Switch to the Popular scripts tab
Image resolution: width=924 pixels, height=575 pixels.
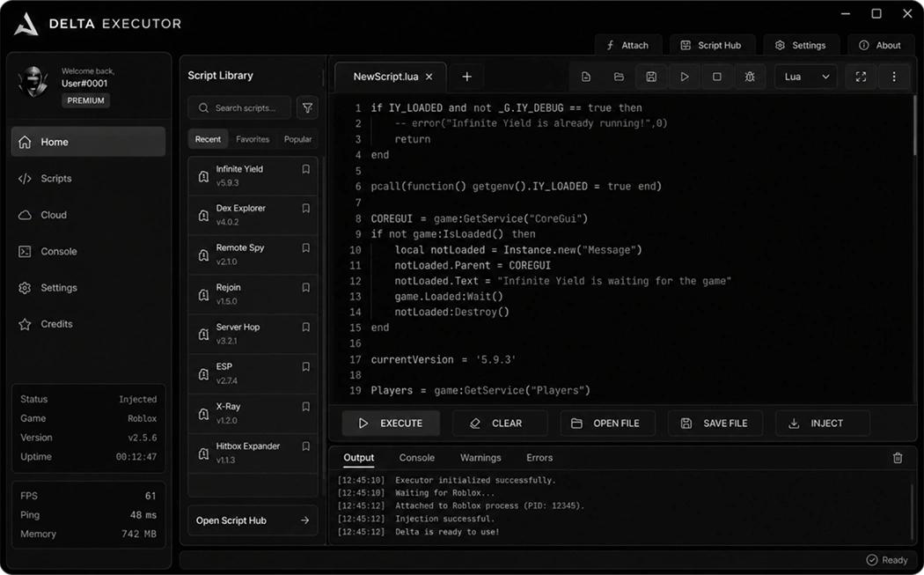[297, 139]
